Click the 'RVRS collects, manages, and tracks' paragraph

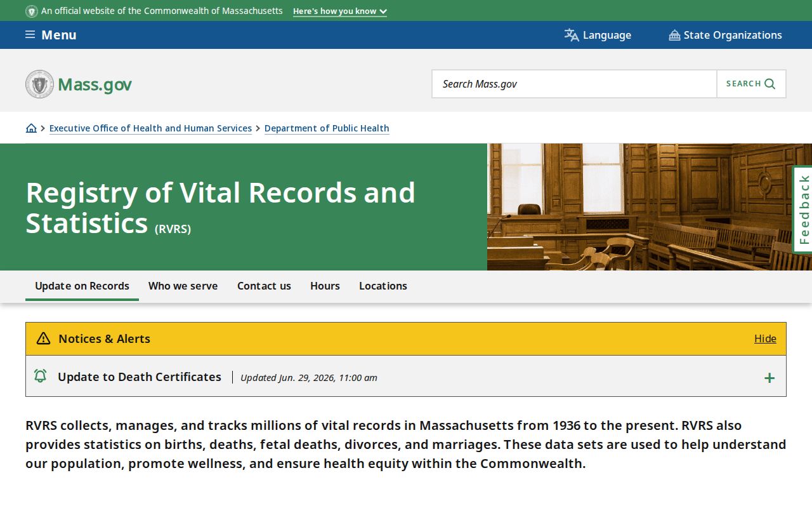point(406,444)
